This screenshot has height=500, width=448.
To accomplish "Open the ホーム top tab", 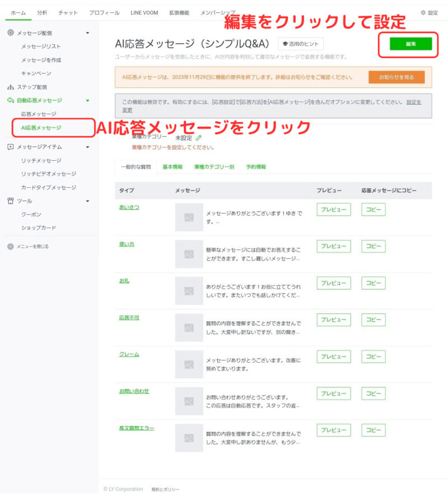I will click(18, 13).
